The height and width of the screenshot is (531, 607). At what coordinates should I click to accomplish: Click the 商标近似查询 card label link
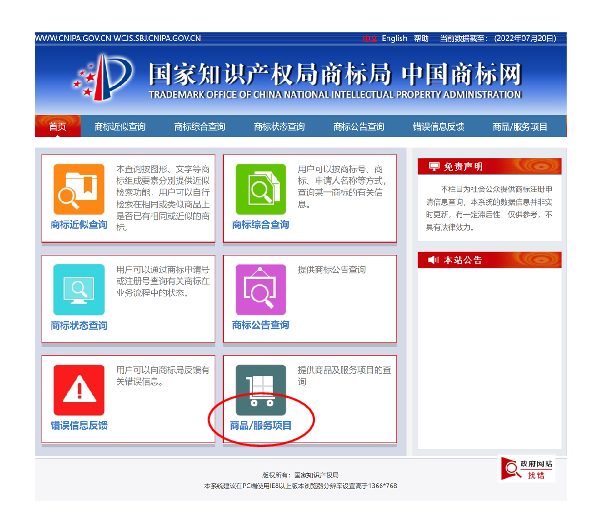(x=79, y=225)
